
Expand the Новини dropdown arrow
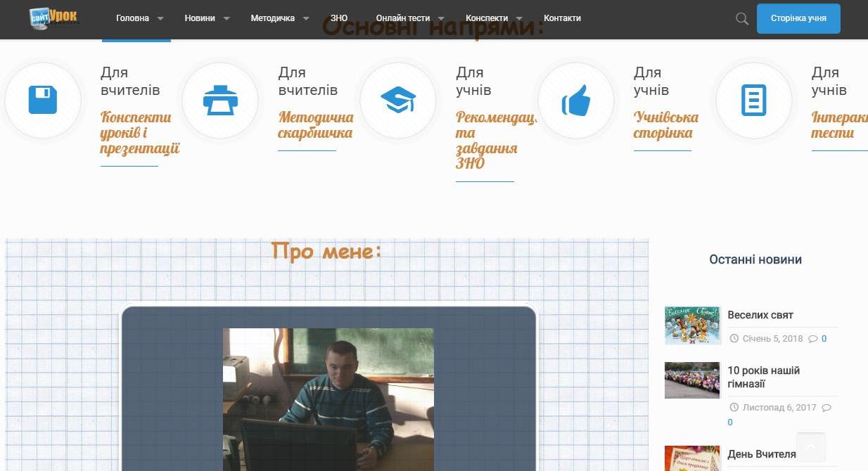click(x=226, y=19)
